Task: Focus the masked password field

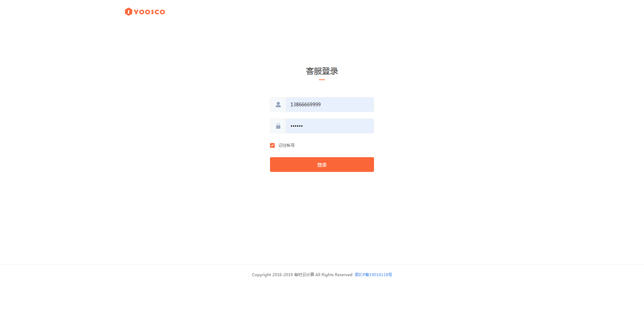Action: coord(330,126)
